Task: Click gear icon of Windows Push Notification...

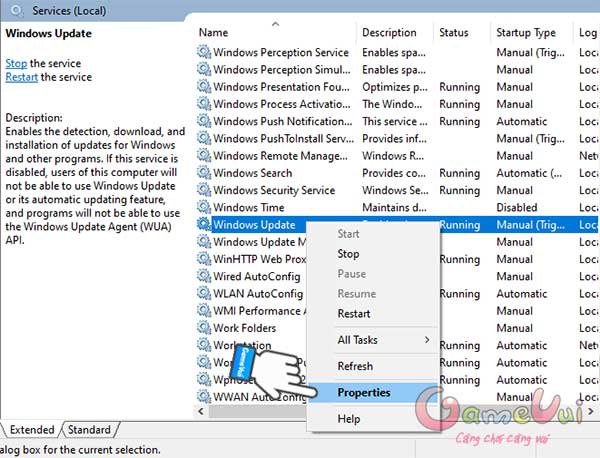Action: tap(204, 121)
